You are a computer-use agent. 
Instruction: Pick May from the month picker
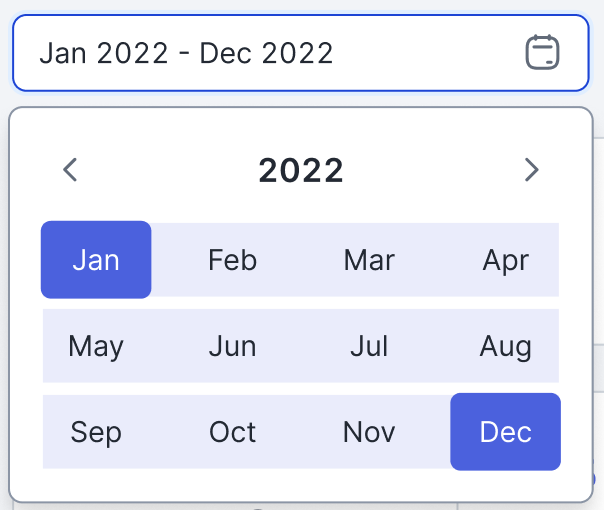click(96, 346)
